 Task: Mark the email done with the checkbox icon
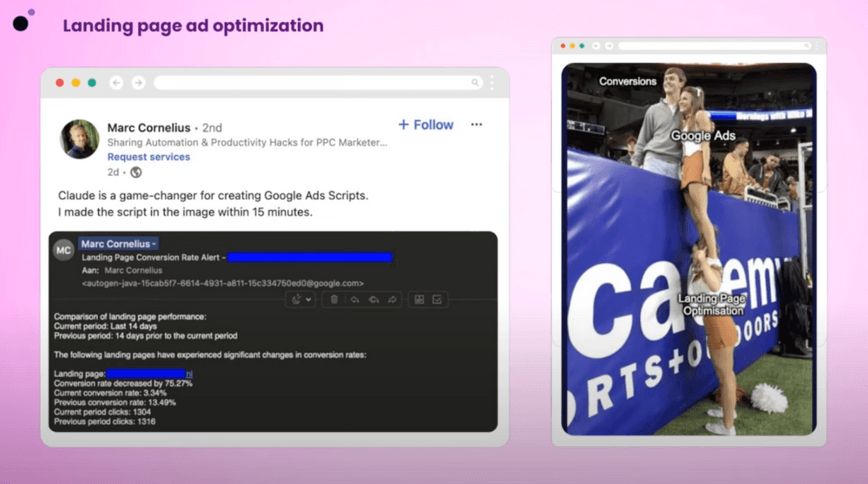[437, 300]
